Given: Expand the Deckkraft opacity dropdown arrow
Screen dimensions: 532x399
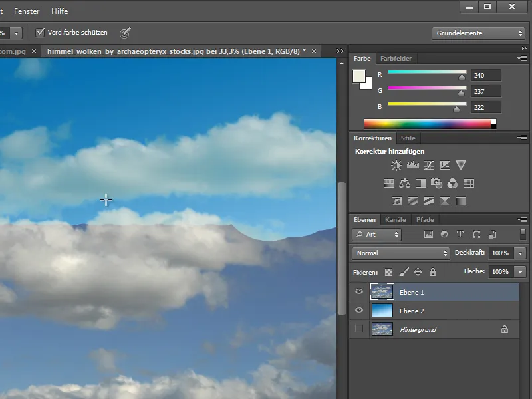Looking at the screenshot, I should click(x=519, y=253).
